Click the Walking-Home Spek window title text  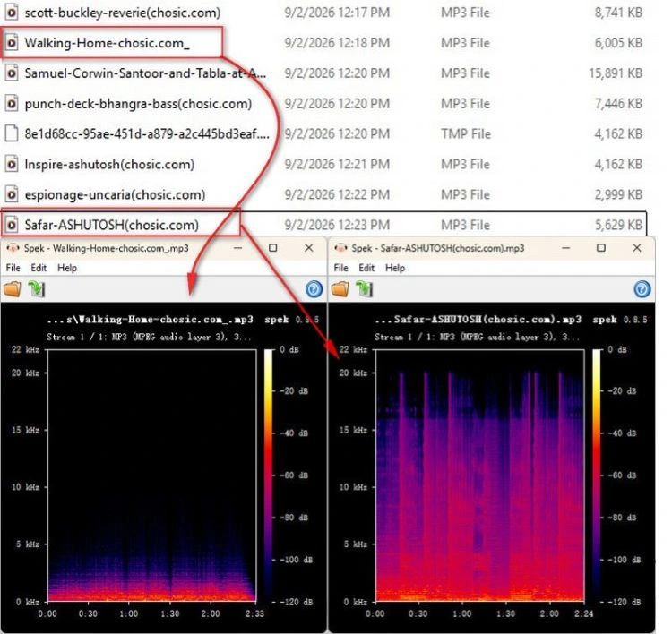click(106, 248)
